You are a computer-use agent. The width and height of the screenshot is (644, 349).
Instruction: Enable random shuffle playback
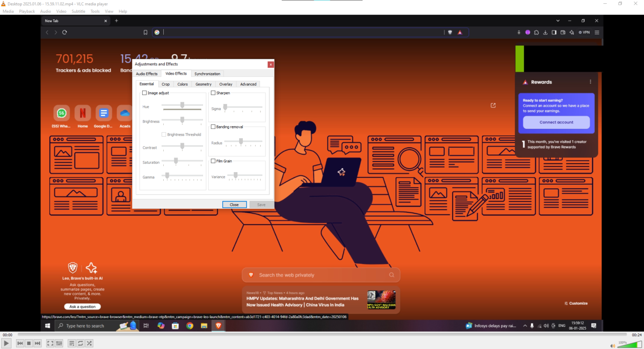click(x=89, y=343)
